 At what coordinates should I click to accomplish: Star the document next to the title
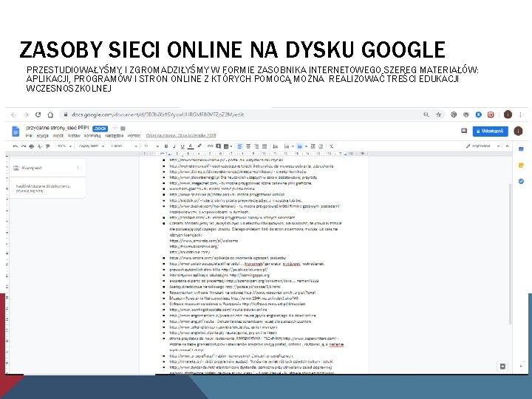tap(115, 129)
